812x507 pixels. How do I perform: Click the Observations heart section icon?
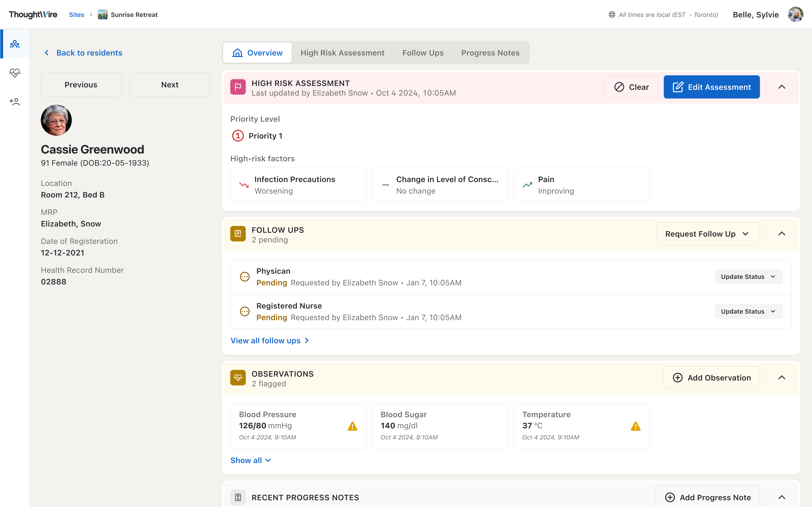[x=238, y=378]
